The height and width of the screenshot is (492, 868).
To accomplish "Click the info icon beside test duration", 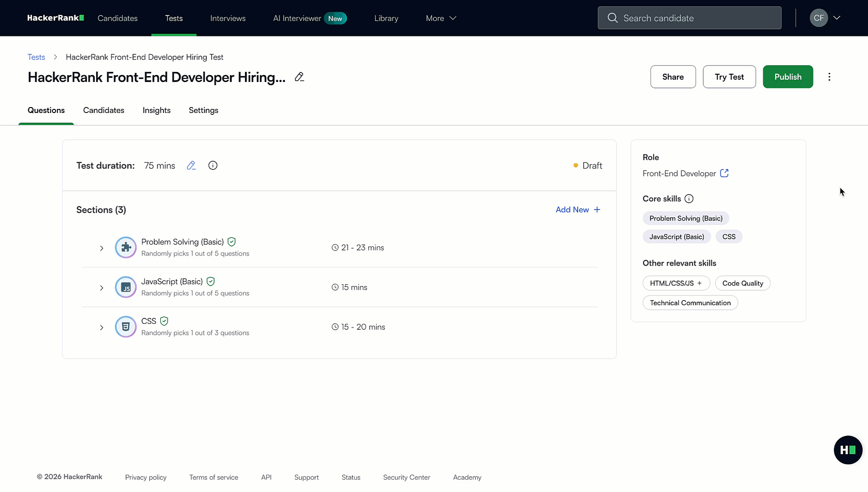I will 213,165.
